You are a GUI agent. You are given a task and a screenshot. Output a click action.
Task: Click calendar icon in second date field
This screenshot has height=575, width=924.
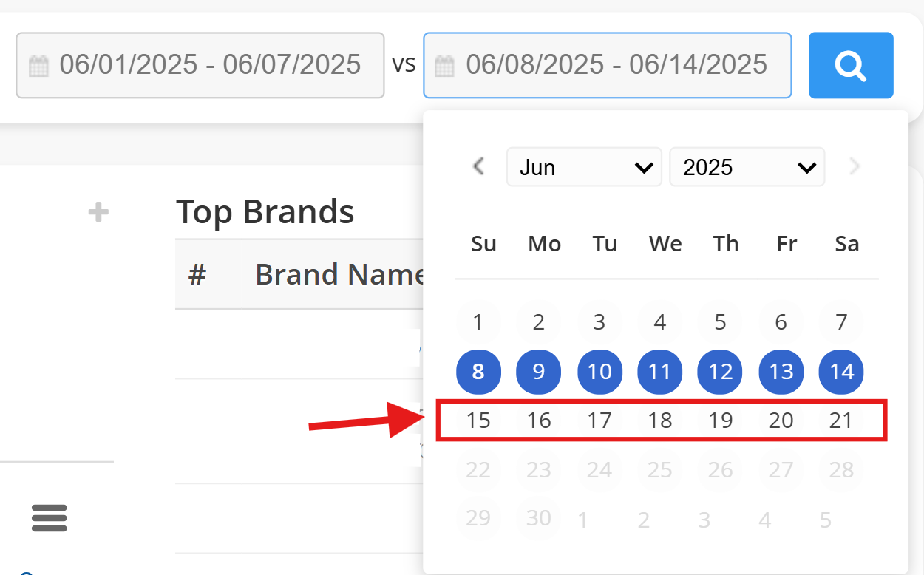pyautogui.click(x=444, y=67)
